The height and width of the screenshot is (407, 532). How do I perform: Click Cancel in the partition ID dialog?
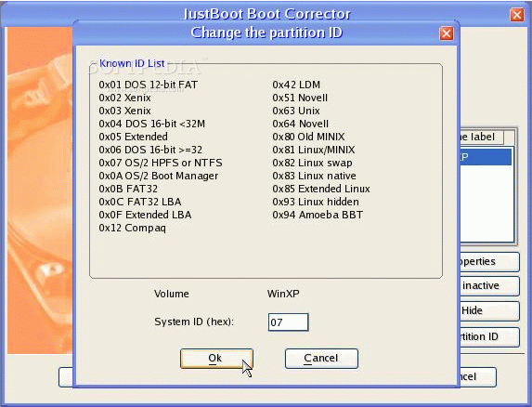[x=321, y=359]
